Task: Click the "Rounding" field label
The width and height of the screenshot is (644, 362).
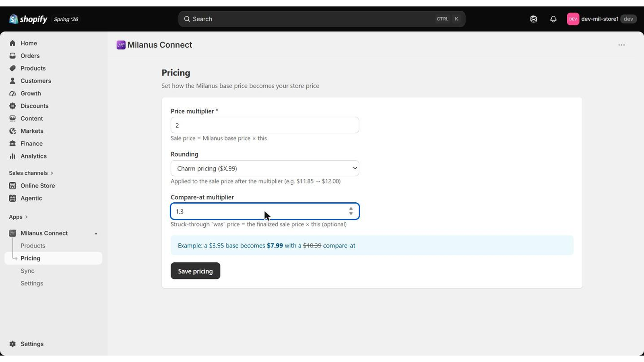Action: click(x=184, y=154)
